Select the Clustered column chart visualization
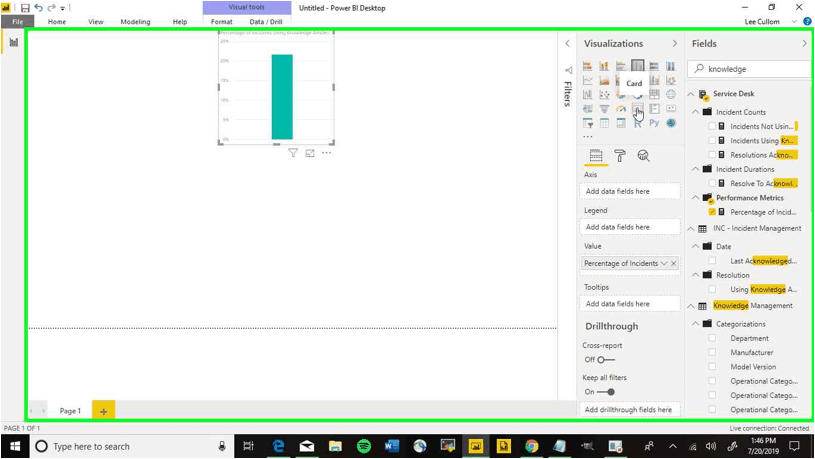Viewport: 815px width, 459px height. pos(637,66)
